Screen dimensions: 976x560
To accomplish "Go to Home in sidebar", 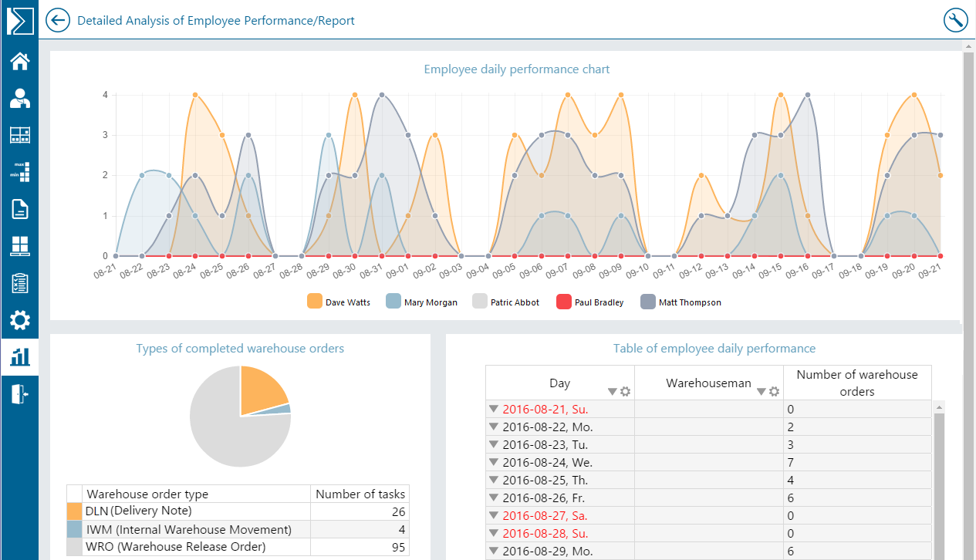I will point(19,61).
